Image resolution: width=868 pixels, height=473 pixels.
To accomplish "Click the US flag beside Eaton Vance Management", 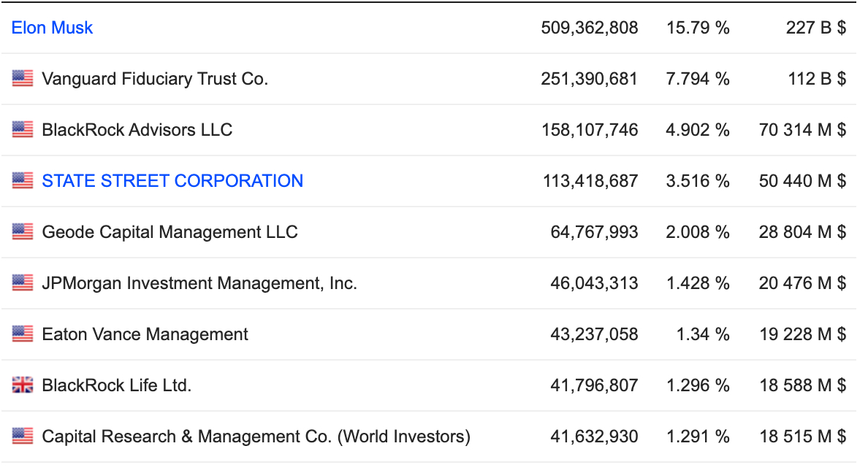I will point(23,334).
